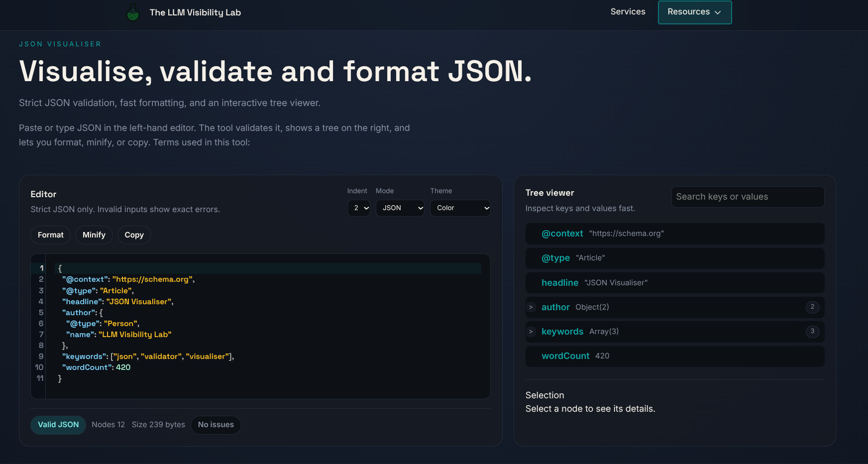868x464 pixels.
Task: Click the Services menu item
Action: pyautogui.click(x=628, y=11)
